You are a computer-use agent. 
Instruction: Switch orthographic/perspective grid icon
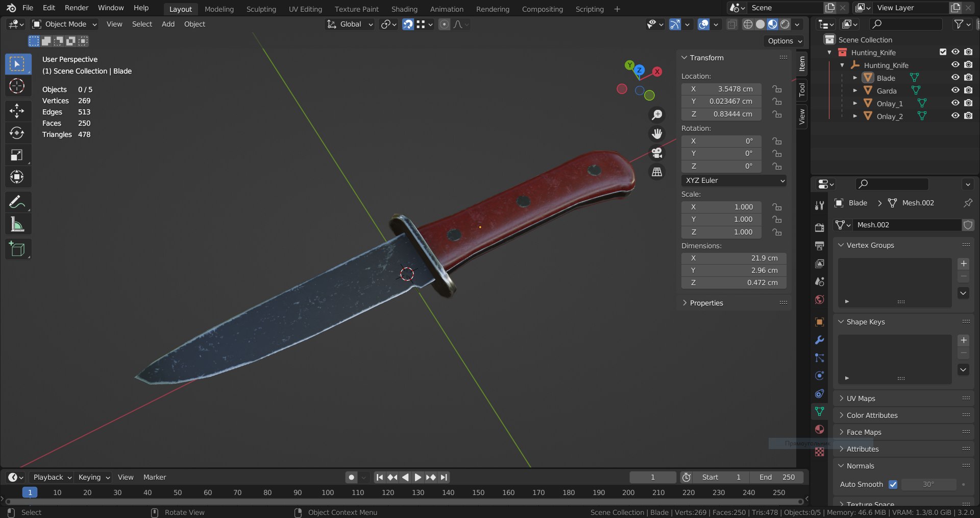[657, 172]
